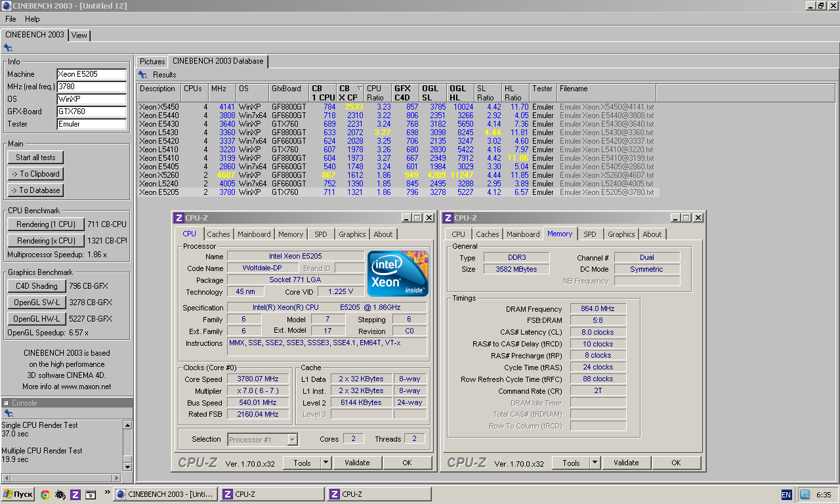Run Rendering (1 CPU) benchmark

pyautogui.click(x=46, y=224)
